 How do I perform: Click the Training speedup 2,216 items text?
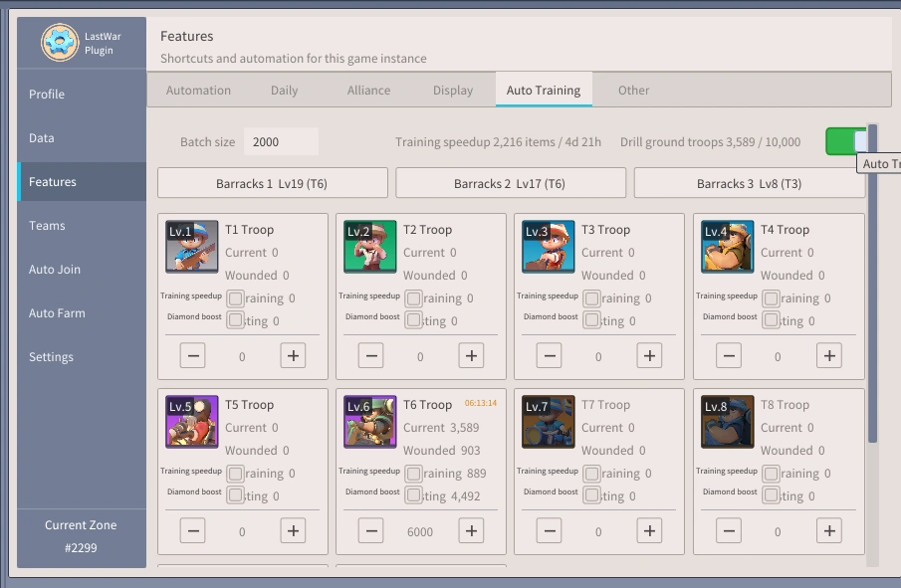click(x=498, y=142)
